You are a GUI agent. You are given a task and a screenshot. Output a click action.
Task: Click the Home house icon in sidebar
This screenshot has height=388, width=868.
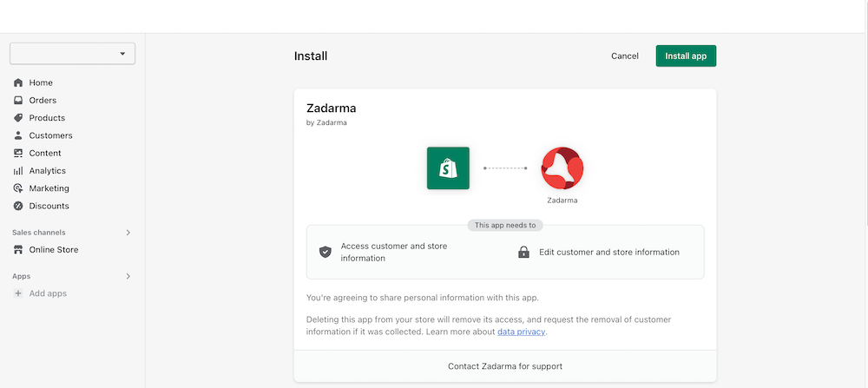(18, 82)
